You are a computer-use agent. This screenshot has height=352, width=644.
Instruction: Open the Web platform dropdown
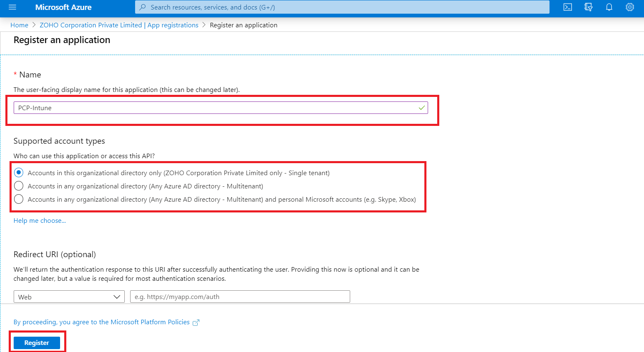68,296
